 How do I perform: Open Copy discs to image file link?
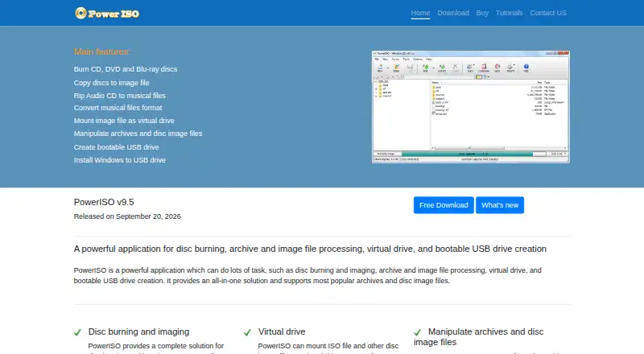111,83
